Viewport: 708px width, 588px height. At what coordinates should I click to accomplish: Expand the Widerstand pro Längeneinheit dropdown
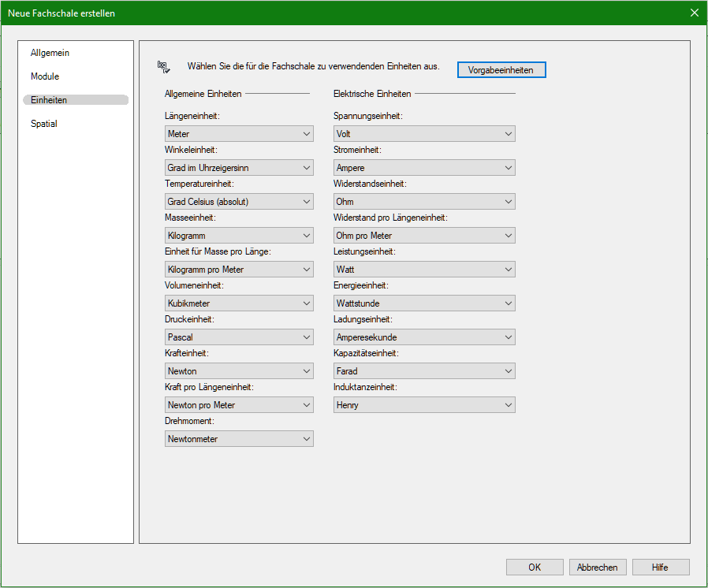coord(424,235)
